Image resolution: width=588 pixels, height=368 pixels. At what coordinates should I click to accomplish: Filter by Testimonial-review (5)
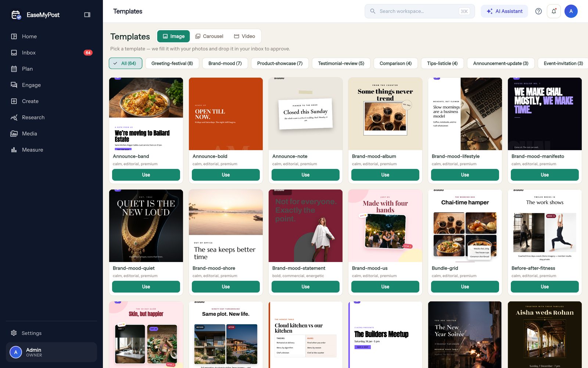(341, 63)
